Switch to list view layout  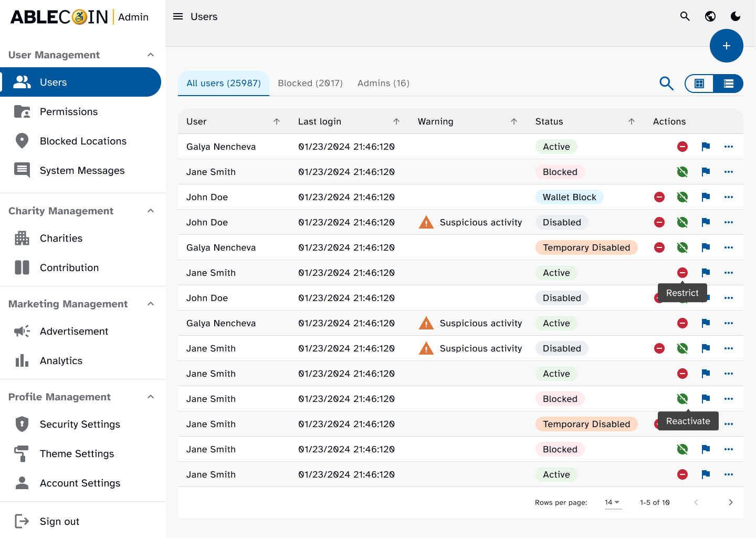(x=728, y=84)
